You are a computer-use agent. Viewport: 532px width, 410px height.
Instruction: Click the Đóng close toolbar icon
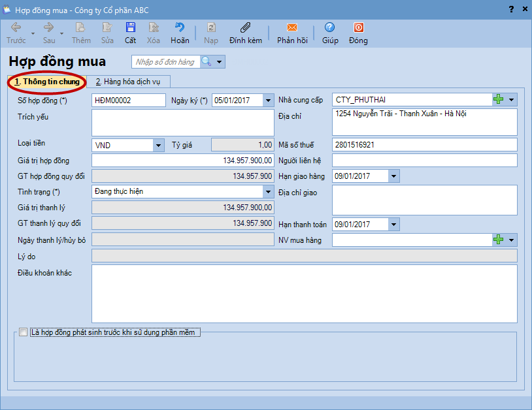coord(358,28)
